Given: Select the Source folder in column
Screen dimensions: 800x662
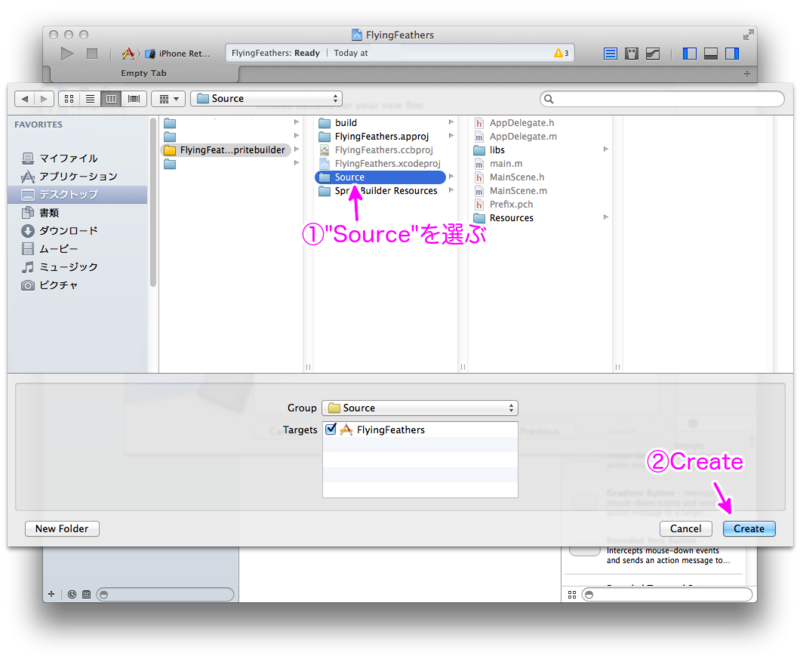Looking at the screenshot, I should pos(380,177).
